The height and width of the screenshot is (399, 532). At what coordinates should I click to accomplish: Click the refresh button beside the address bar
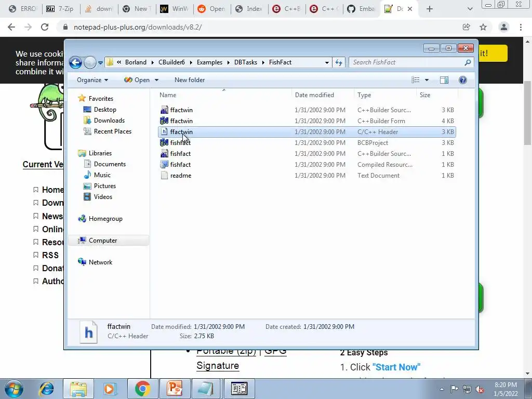pos(339,62)
